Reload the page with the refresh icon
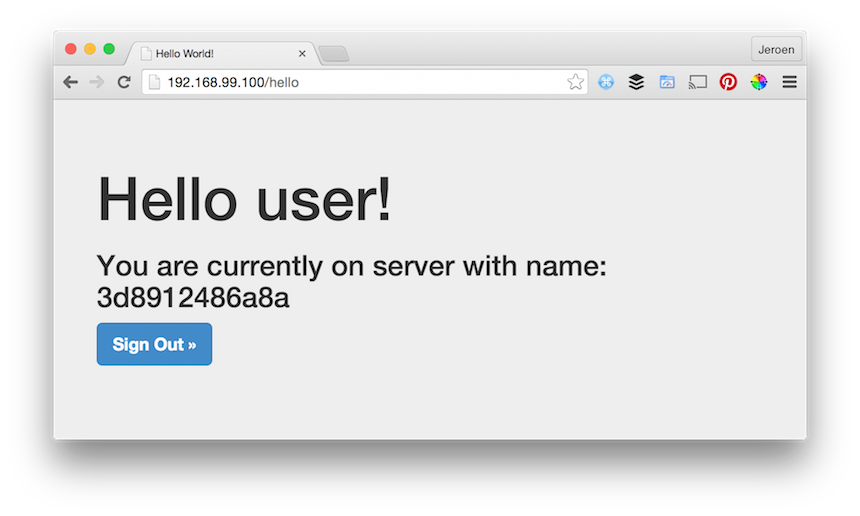 coord(124,82)
